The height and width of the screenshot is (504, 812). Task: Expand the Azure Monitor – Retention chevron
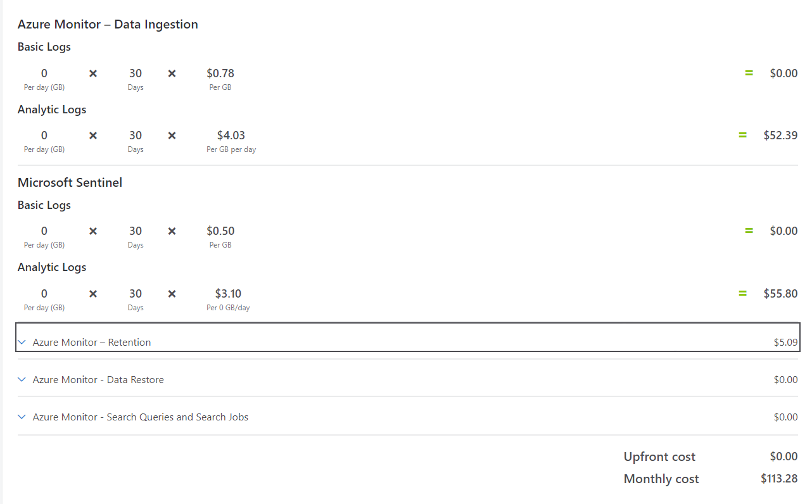pos(22,342)
